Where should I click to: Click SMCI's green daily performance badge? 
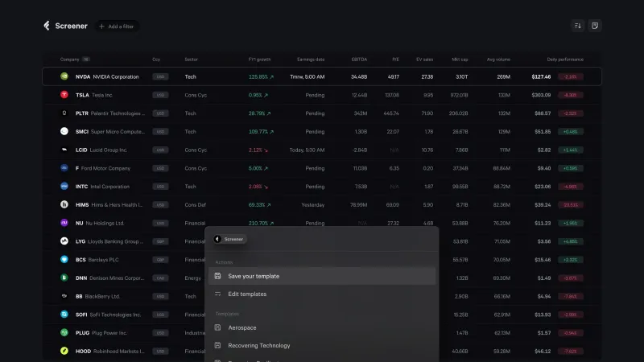coord(570,132)
